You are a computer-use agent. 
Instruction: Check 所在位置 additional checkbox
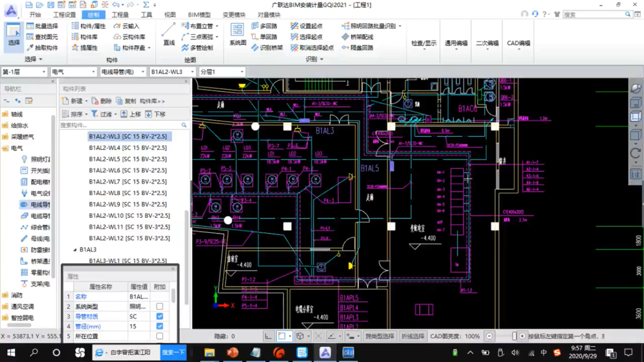(x=159, y=336)
